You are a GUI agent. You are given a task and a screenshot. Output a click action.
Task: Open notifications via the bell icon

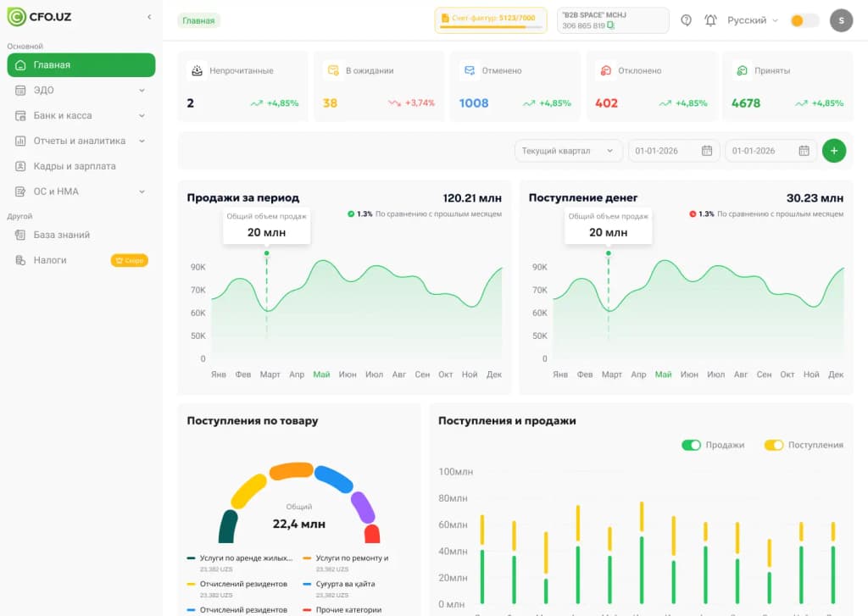pyautogui.click(x=710, y=19)
